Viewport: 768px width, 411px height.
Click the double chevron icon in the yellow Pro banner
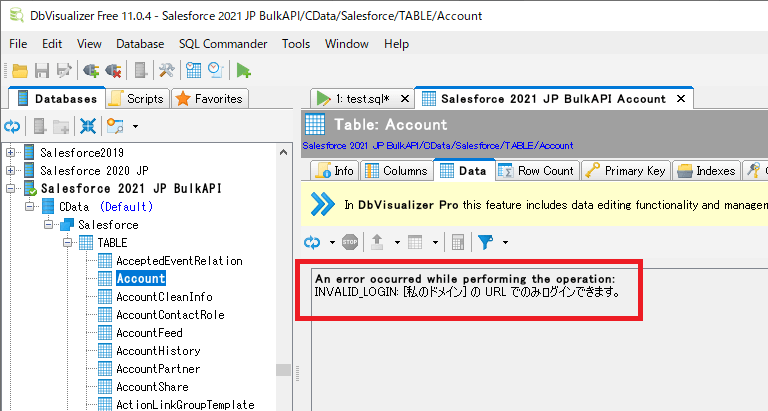323,205
